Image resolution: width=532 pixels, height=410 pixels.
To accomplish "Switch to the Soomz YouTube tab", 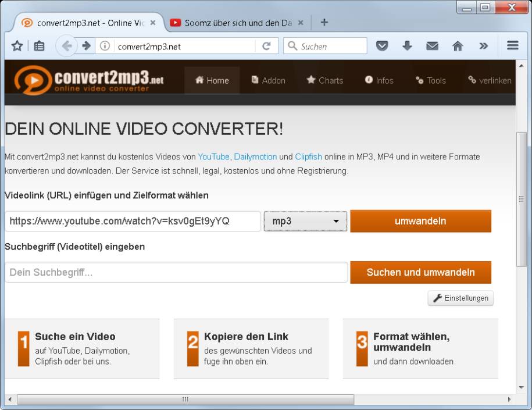I will (231, 23).
